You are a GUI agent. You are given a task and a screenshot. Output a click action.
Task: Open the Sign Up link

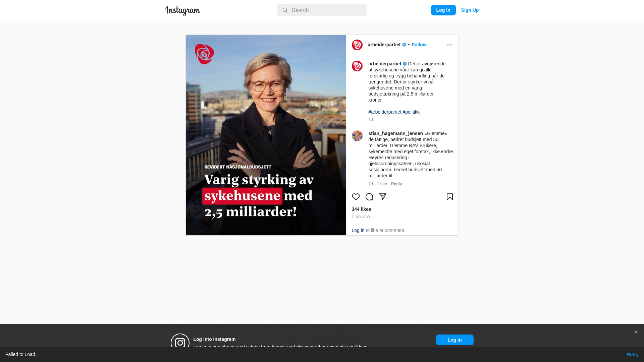click(470, 10)
